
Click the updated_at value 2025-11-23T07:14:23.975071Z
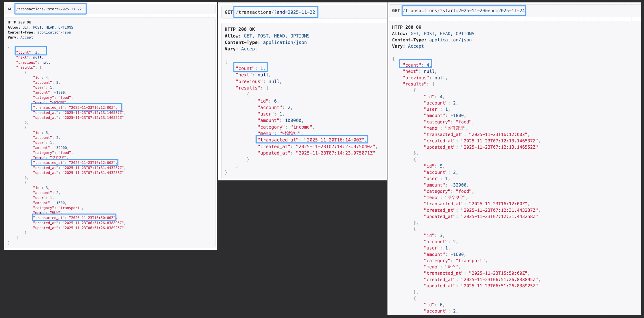click(335, 153)
